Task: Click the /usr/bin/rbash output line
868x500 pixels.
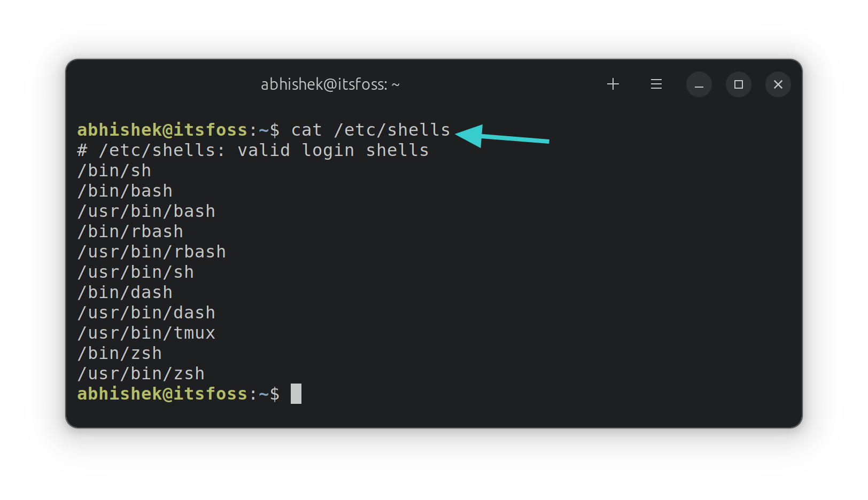Action: (x=152, y=252)
